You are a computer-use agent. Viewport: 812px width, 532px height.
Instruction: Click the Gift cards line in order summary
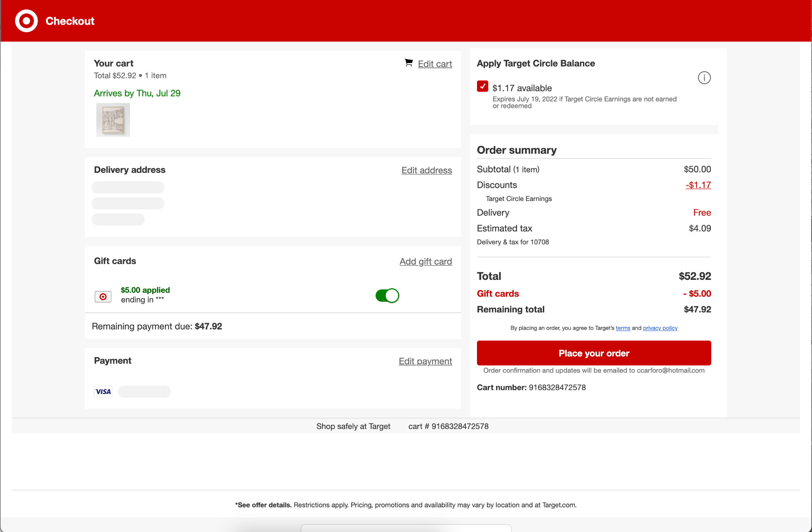[x=498, y=294]
